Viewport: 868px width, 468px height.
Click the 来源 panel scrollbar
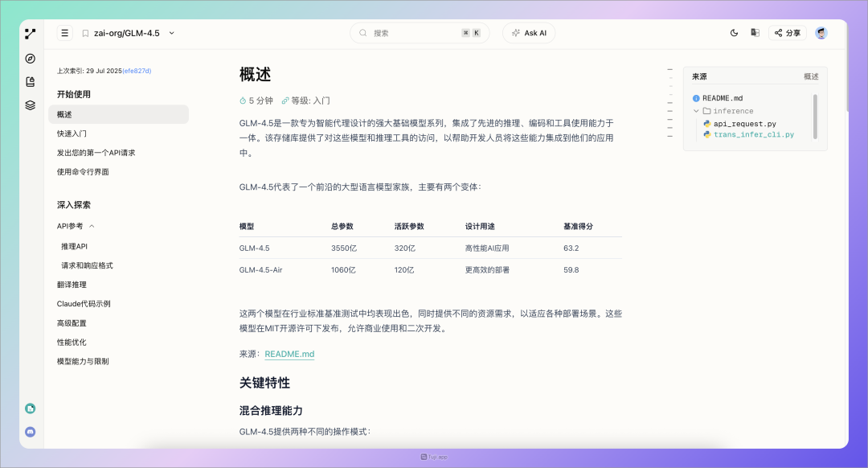pos(815,117)
